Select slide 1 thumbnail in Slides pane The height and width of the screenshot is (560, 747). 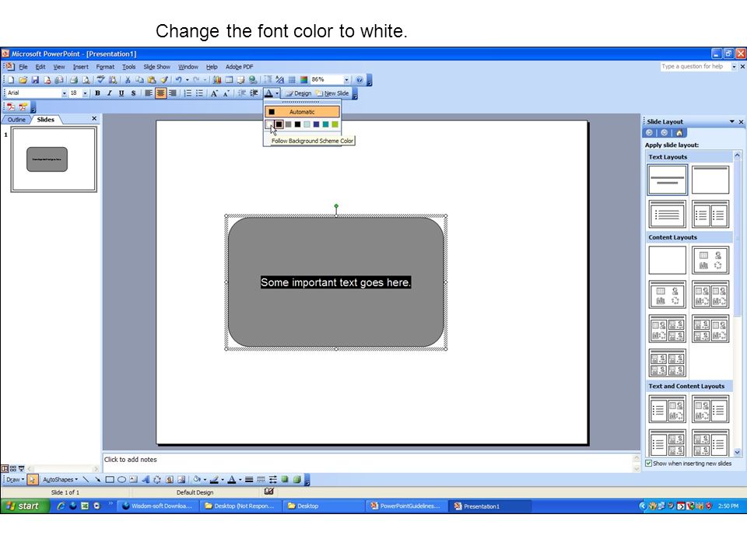(x=54, y=159)
